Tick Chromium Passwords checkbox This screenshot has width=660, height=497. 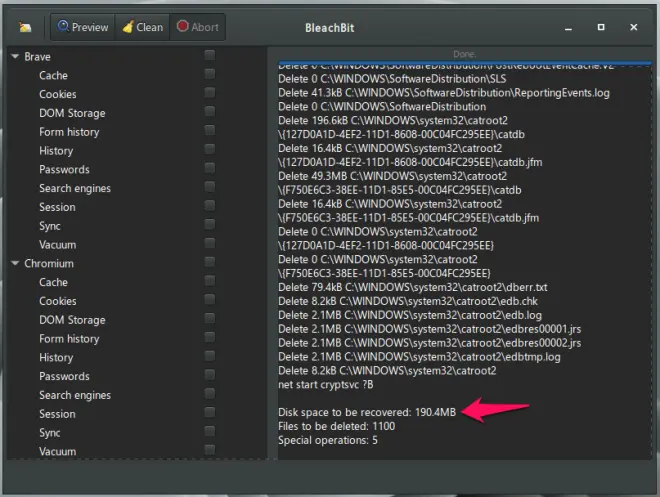click(x=210, y=375)
